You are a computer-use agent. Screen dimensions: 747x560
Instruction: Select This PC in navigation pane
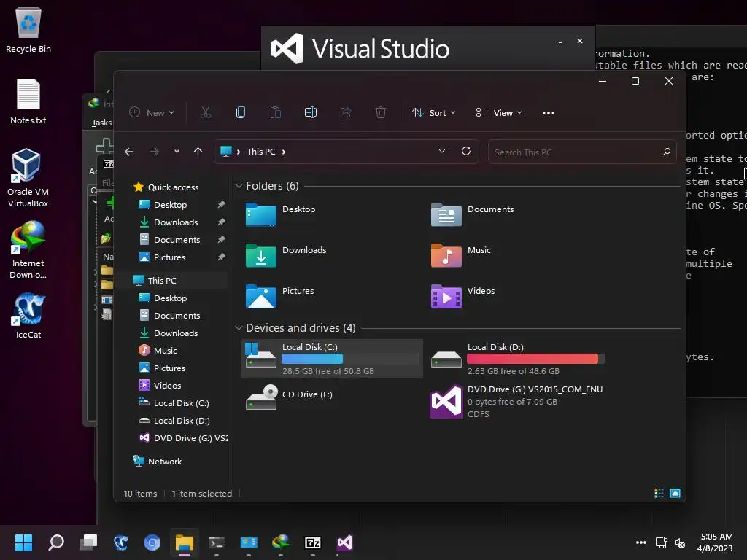(155, 281)
